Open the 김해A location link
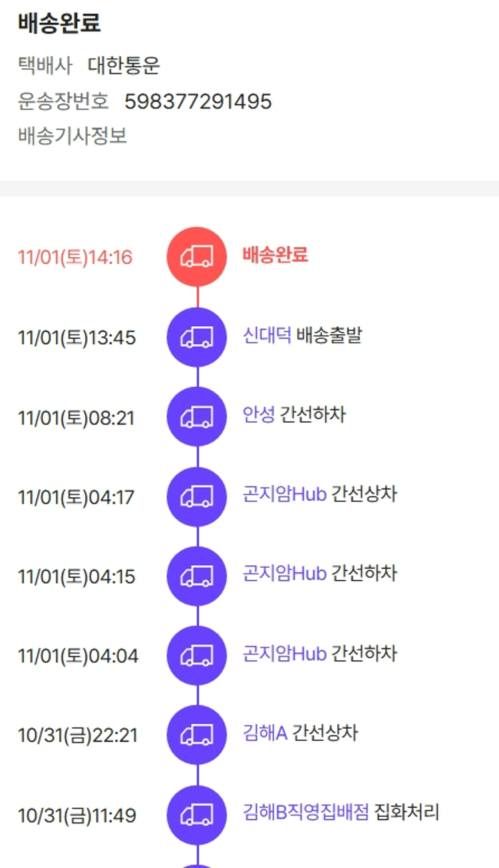The height and width of the screenshot is (868, 499). pos(265,734)
